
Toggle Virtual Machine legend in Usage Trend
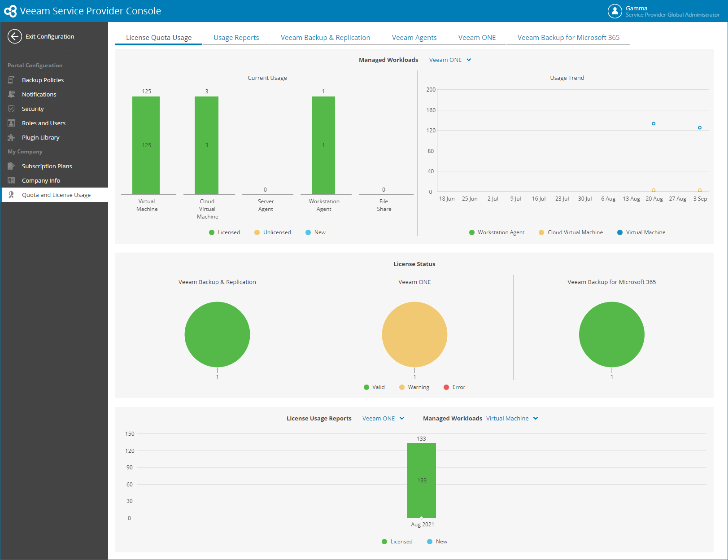pos(641,232)
